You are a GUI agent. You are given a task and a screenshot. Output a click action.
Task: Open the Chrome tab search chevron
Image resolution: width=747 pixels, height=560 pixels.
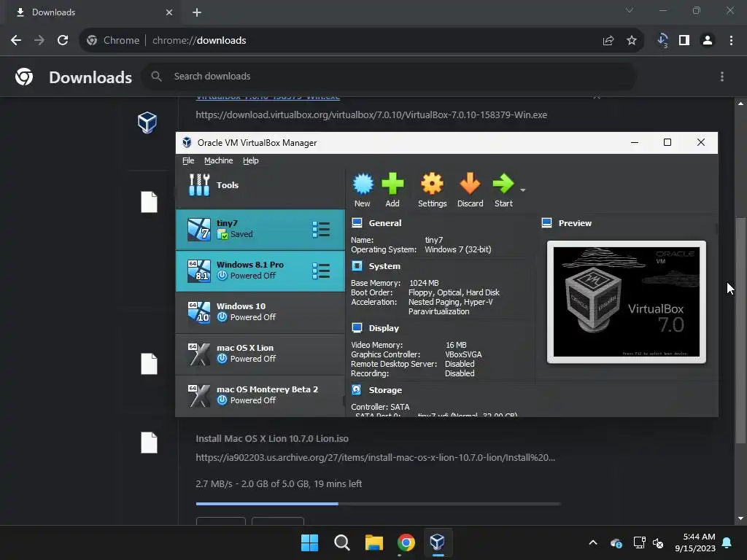pos(630,10)
